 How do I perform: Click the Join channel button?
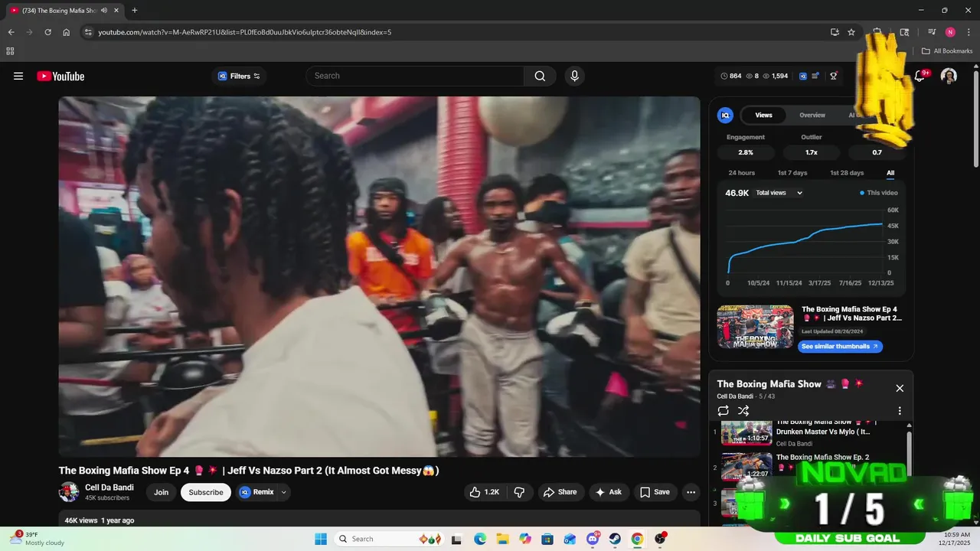click(x=161, y=492)
